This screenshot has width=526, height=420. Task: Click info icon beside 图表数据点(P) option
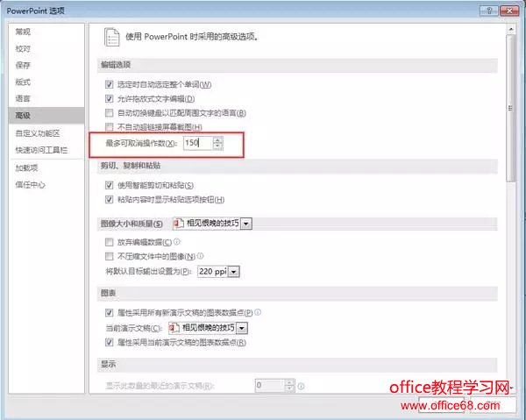coord(258,312)
